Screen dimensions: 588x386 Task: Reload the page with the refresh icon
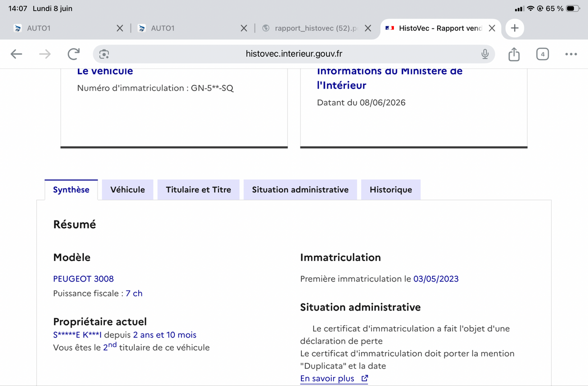pyautogui.click(x=73, y=54)
